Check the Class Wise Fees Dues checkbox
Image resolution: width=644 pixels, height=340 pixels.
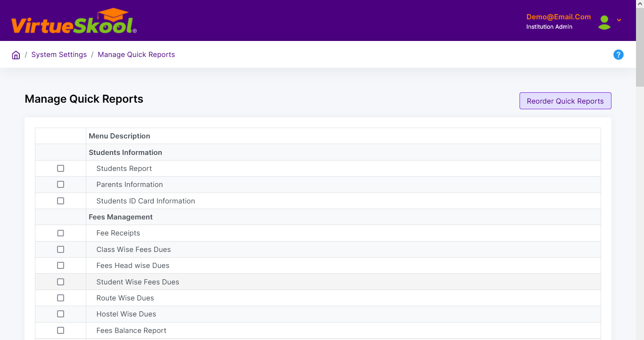coord(60,250)
